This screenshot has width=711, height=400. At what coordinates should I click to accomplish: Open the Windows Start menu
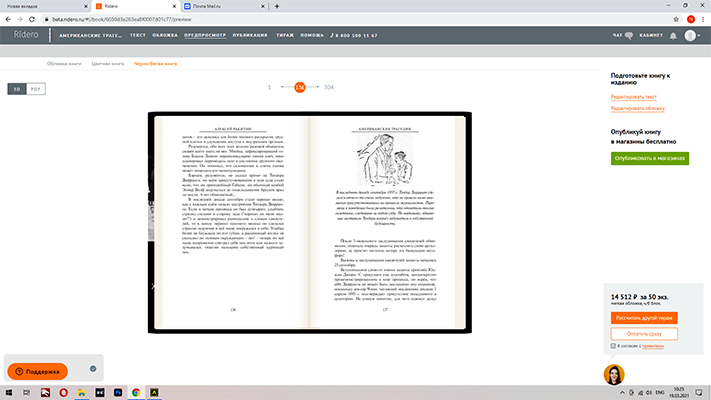[9, 393]
